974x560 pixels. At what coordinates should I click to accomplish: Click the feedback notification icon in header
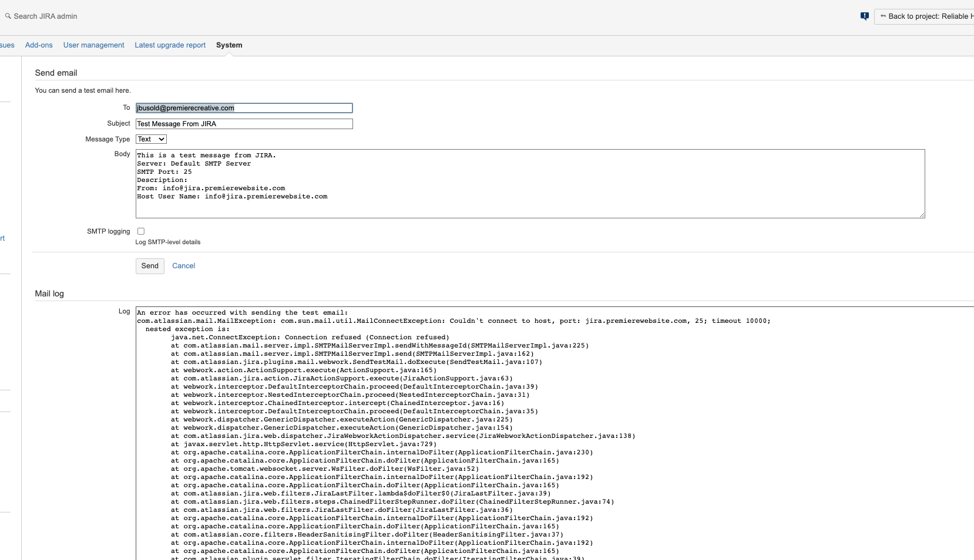(864, 16)
